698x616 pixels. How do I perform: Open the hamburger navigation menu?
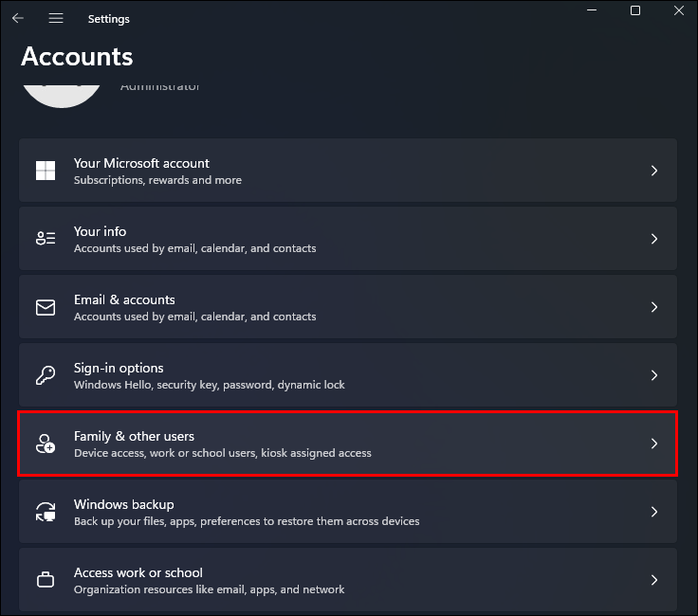click(56, 18)
